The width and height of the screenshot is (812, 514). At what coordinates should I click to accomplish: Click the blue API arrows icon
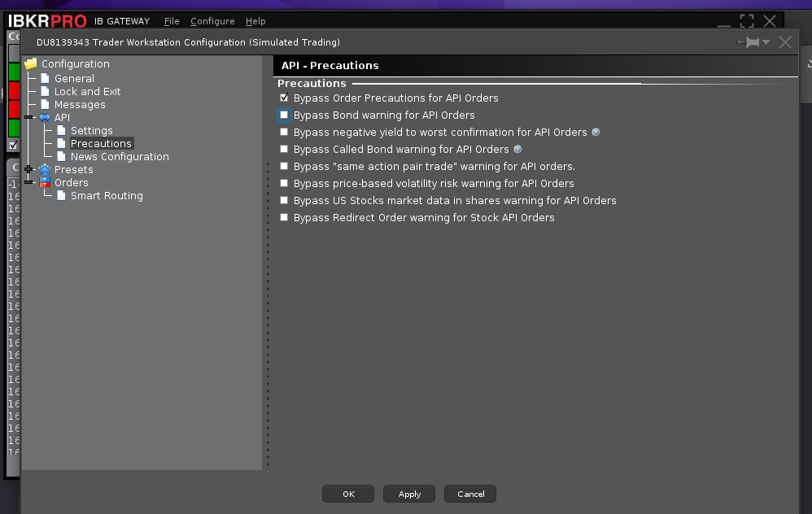45,118
